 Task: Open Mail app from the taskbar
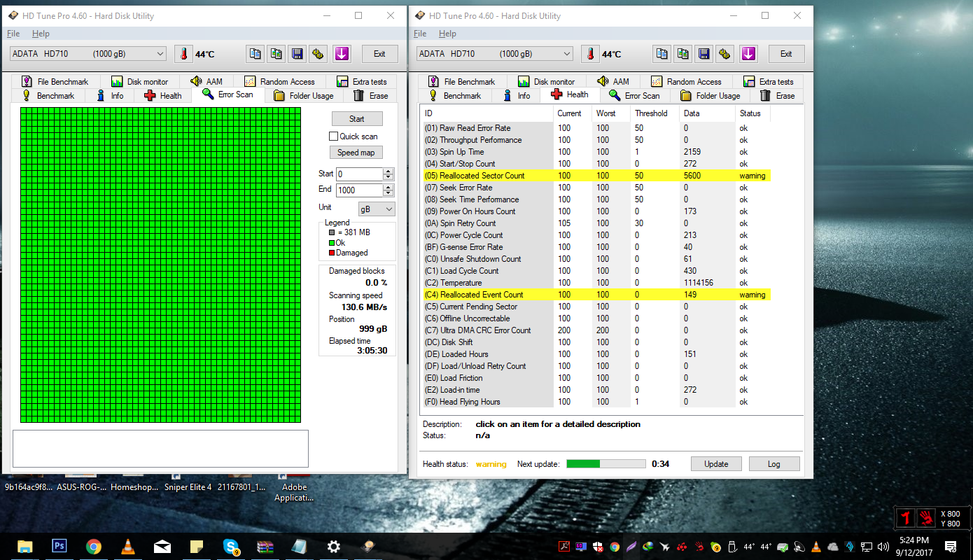click(x=162, y=546)
